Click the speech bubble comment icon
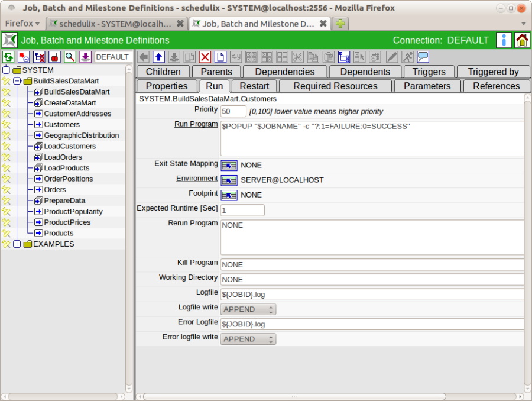This screenshot has height=401, width=532. pos(423,57)
